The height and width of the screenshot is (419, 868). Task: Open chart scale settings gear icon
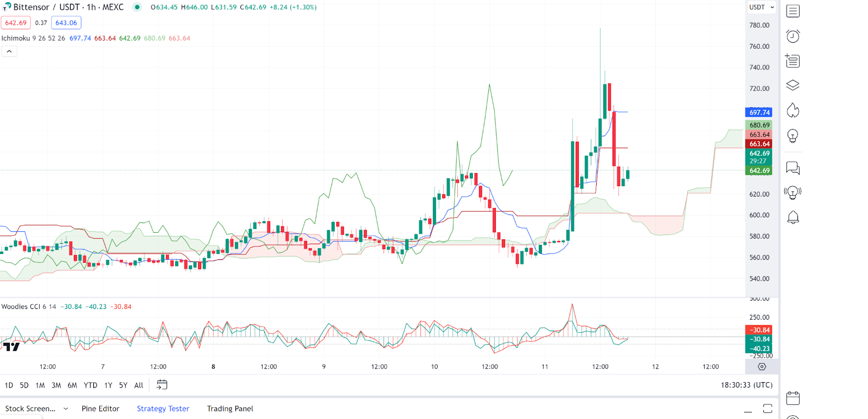tap(762, 367)
